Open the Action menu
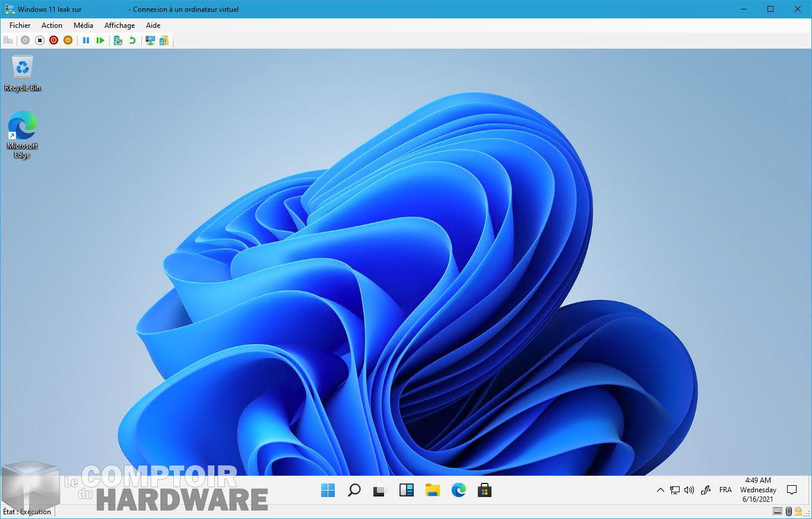Screen dimensions: 812x519 point(52,26)
